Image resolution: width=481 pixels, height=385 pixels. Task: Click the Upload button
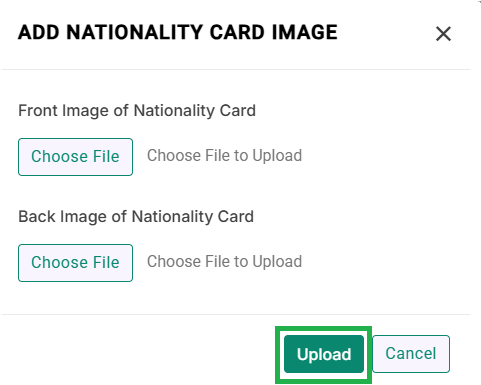click(x=324, y=354)
